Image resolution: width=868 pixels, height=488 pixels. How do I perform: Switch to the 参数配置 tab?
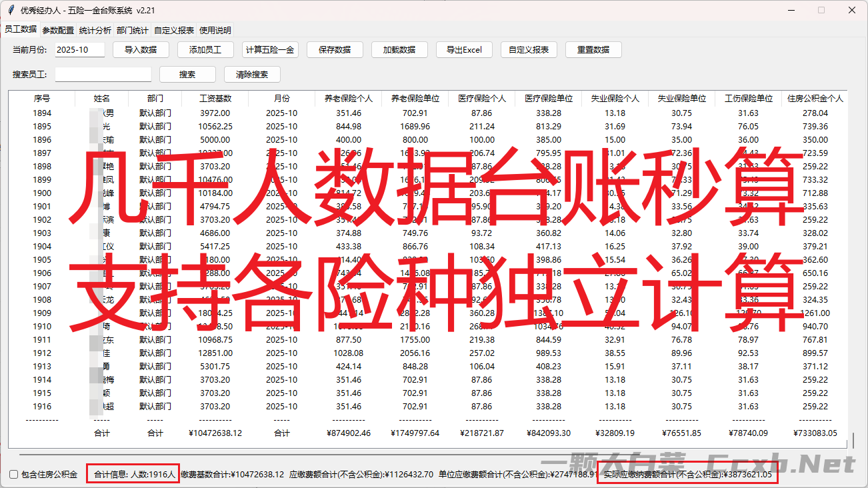pos(58,30)
